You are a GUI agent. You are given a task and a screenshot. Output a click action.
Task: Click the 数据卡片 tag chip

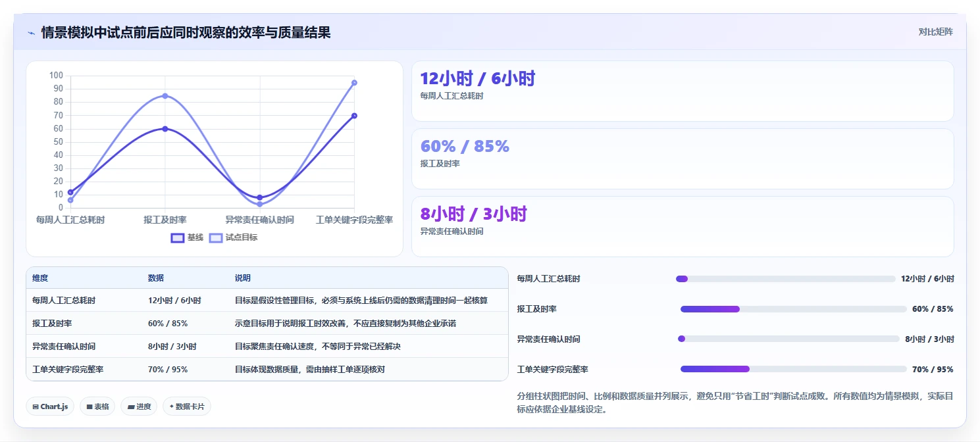pos(187,406)
